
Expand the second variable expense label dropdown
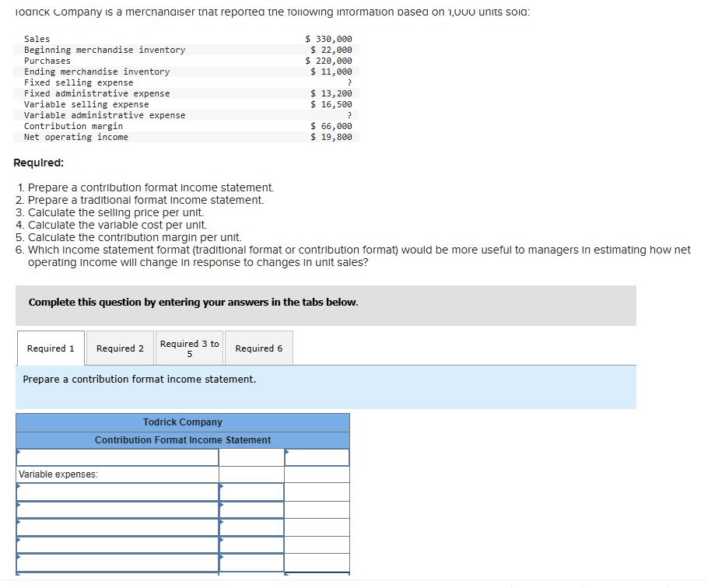click(x=18, y=505)
